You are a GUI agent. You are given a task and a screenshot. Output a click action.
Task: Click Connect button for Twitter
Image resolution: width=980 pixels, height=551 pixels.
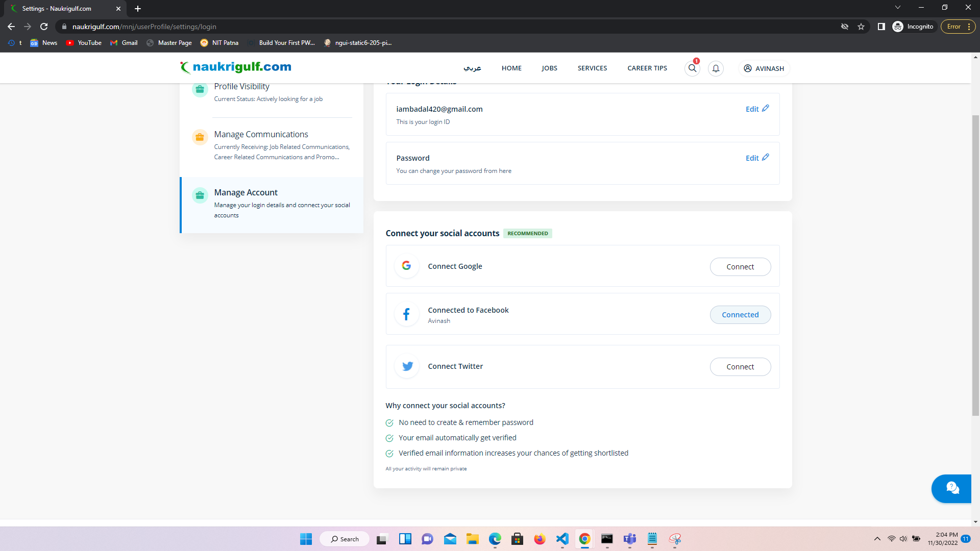tap(740, 367)
